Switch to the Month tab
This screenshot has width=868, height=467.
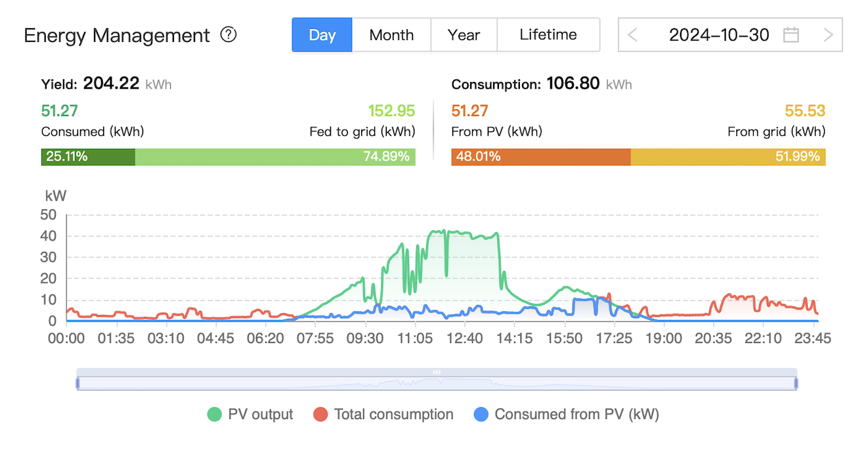(x=392, y=35)
